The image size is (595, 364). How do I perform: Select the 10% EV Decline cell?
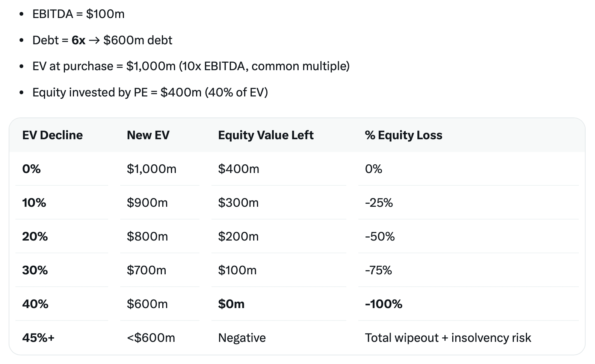[34, 203]
